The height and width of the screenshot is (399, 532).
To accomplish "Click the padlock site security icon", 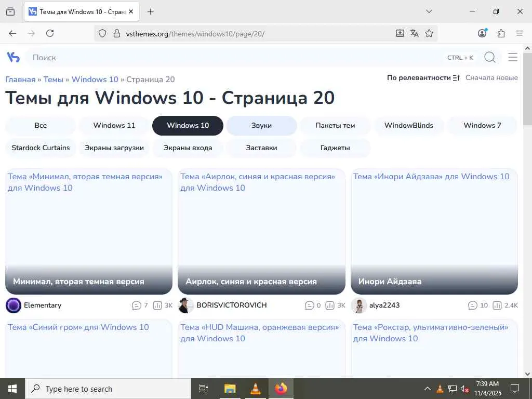I will pyautogui.click(x=117, y=33).
